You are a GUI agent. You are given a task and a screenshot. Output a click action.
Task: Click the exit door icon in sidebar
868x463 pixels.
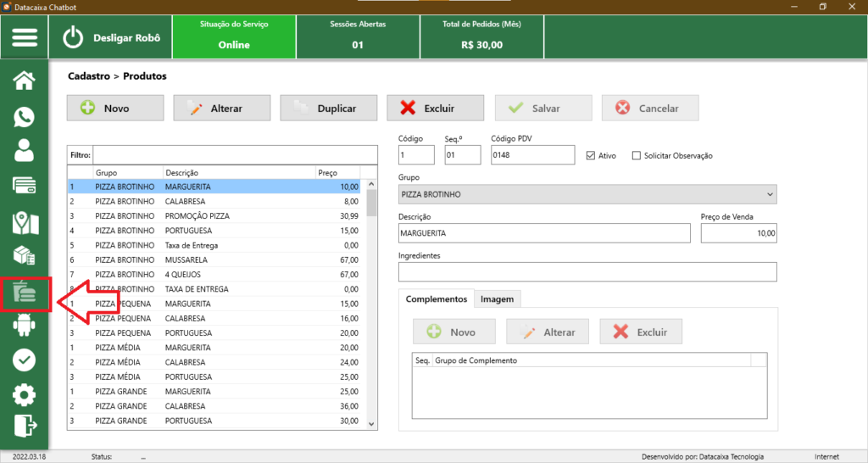click(x=25, y=425)
